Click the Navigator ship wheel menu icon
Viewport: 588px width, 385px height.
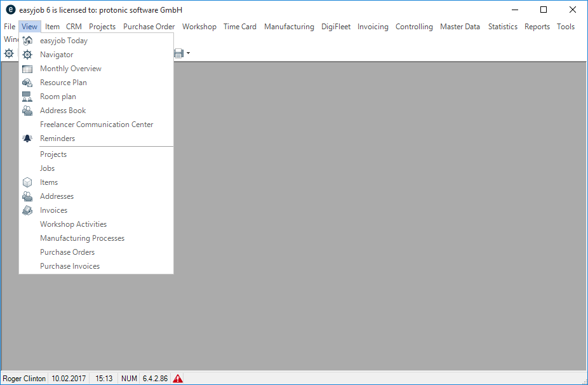27,55
